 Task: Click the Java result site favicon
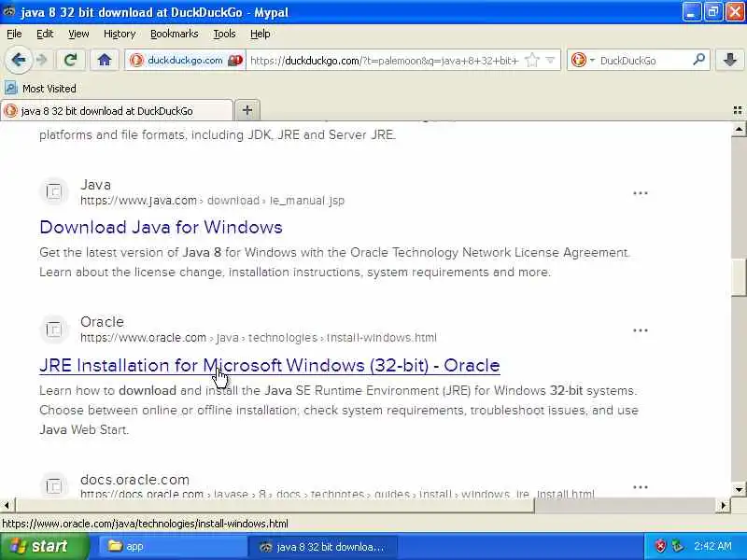54,191
